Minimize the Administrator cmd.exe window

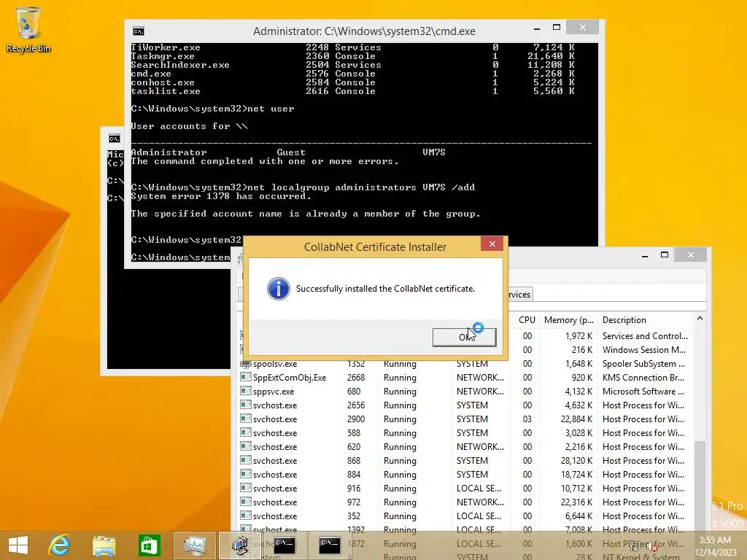point(537,28)
